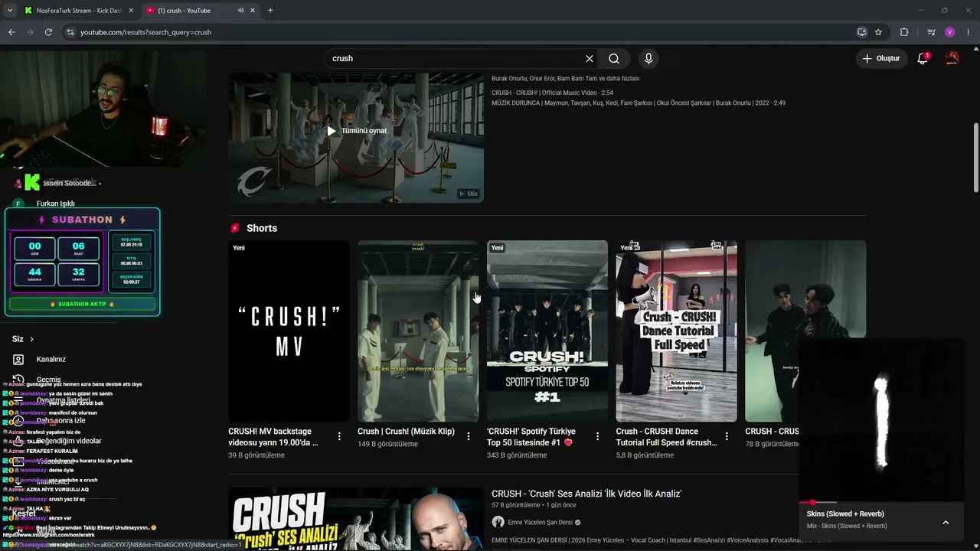This screenshot has width=980, height=551.
Task: Click the page vertical scrollbar
Action: (x=975, y=157)
